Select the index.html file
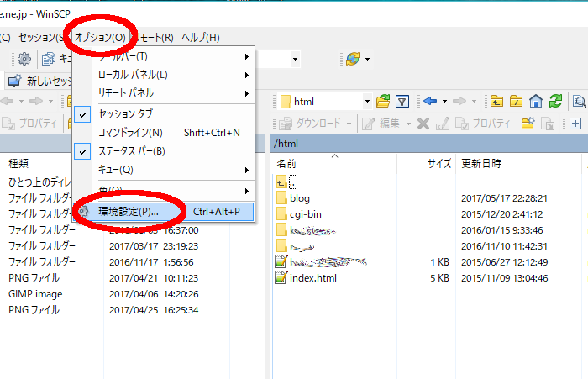This screenshot has width=588, height=379. pos(312,277)
